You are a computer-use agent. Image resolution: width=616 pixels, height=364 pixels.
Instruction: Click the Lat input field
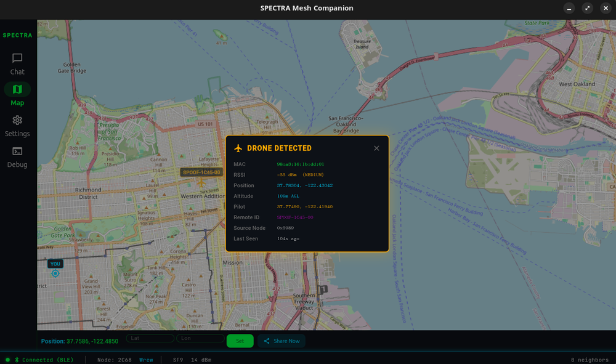pos(150,338)
